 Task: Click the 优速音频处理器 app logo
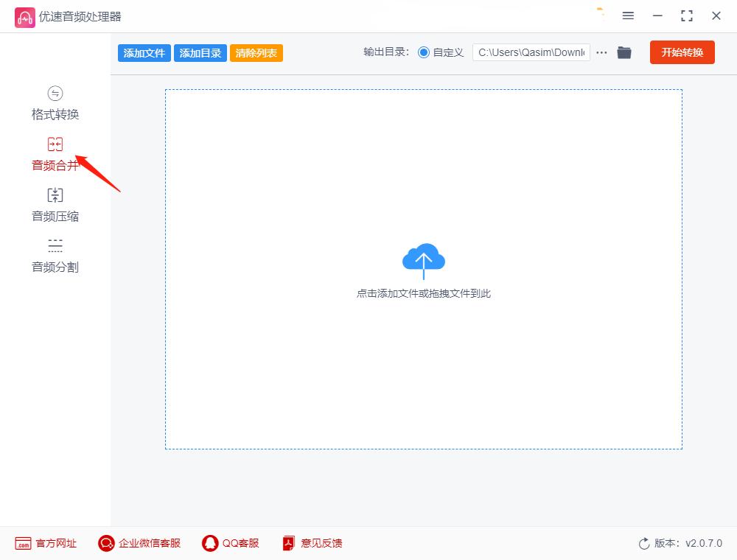[24, 18]
